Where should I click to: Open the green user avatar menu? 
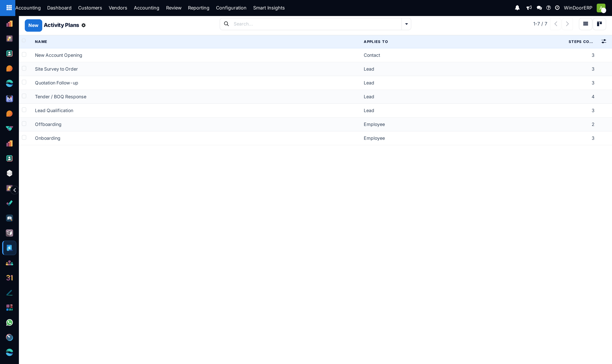pos(601,8)
